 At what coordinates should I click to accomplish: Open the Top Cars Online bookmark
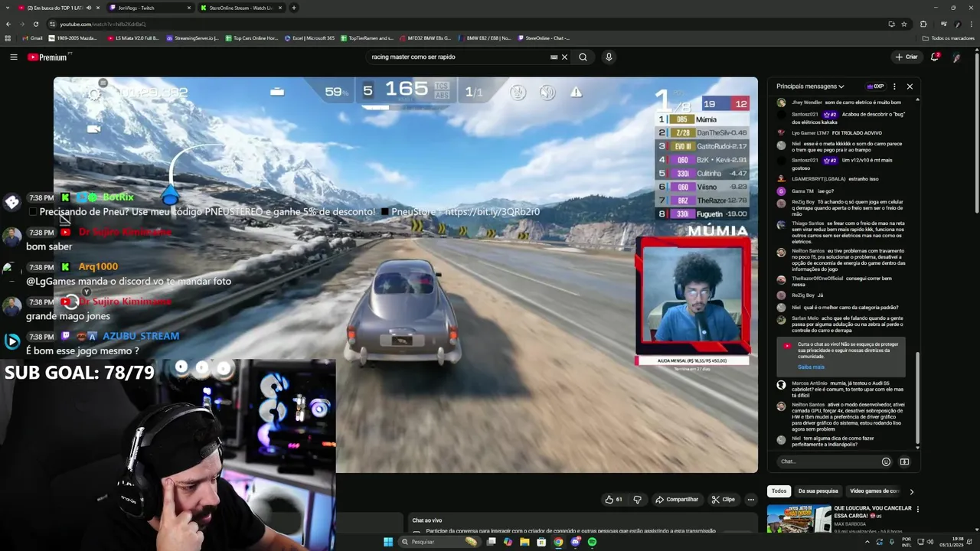(251, 38)
